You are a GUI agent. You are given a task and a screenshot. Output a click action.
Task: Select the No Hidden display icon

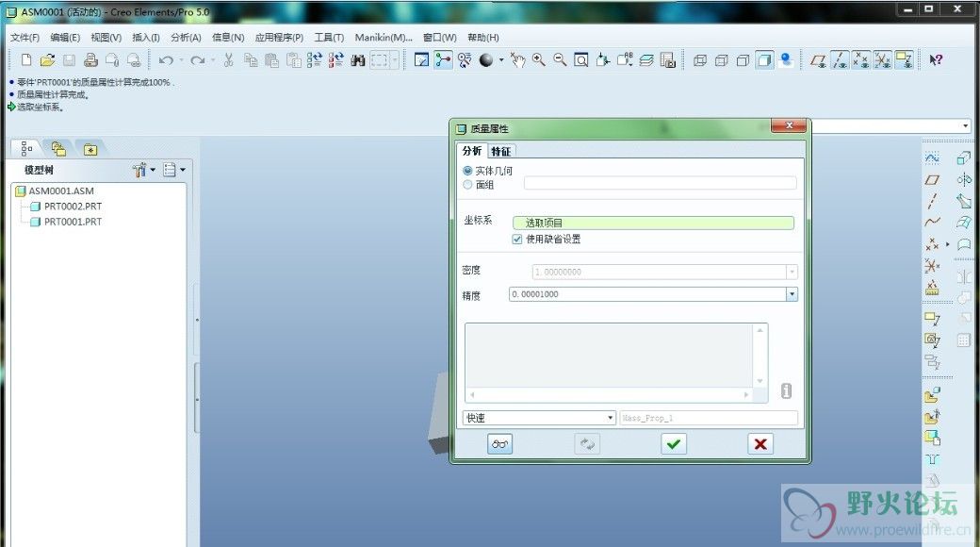(743, 60)
